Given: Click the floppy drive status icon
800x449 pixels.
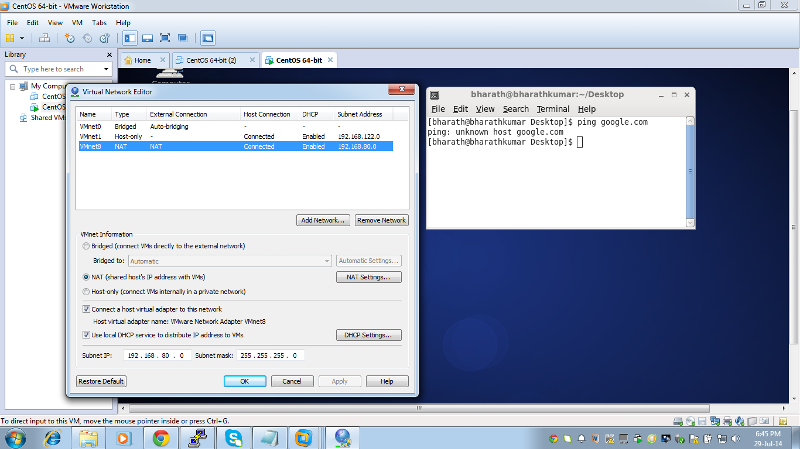Looking at the screenshot, I should [x=703, y=421].
